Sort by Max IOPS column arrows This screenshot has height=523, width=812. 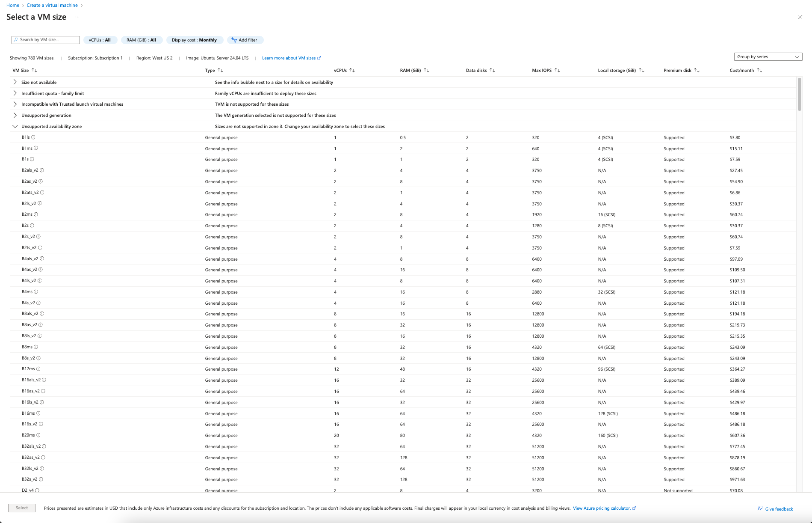pos(557,70)
